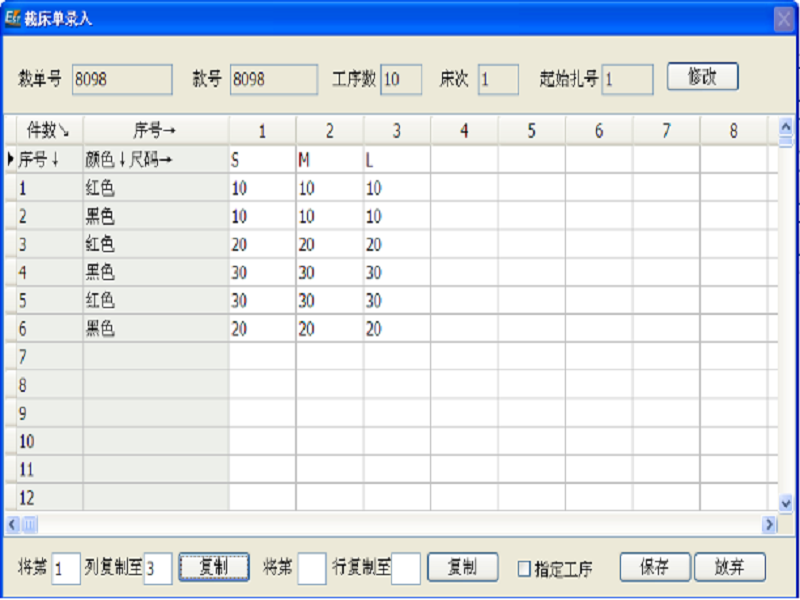The width and height of the screenshot is (800, 600).
Task: Enable the 指定工序 checkbox
Action: (523, 569)
